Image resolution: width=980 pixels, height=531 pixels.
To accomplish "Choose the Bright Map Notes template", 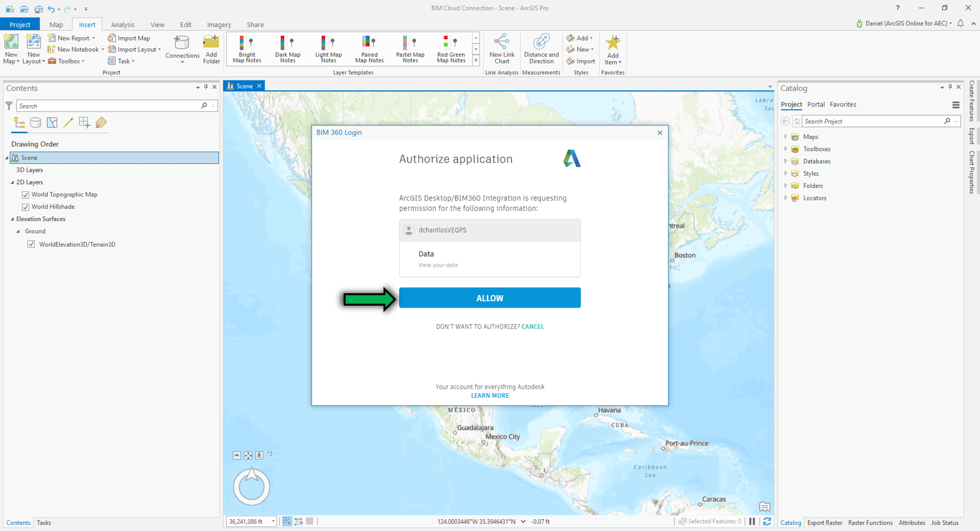I will coord(247,50).
